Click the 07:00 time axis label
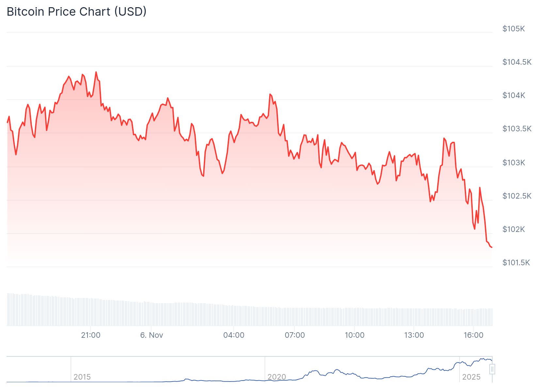Image resolution: width=537 pixels, height=392 pixels. point(295,335)
